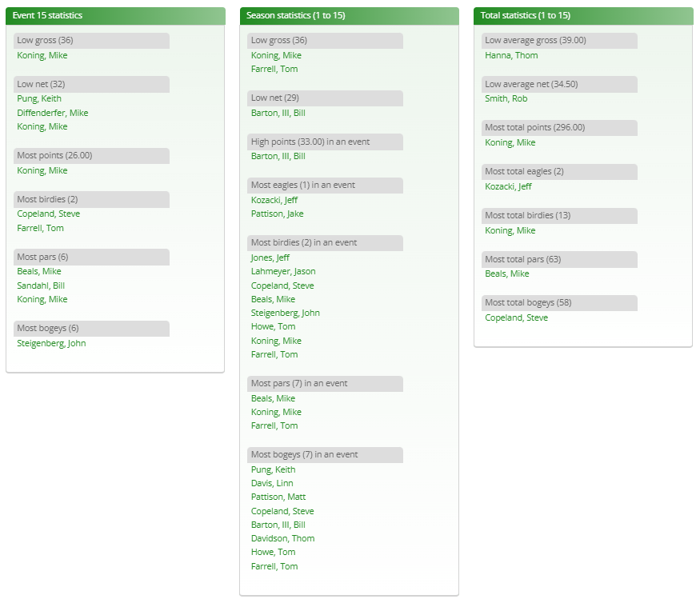The image size is (700, 599).
Task: Open Howe, Tom under Most bogeys (7) in an event
Action: point(274,552)
